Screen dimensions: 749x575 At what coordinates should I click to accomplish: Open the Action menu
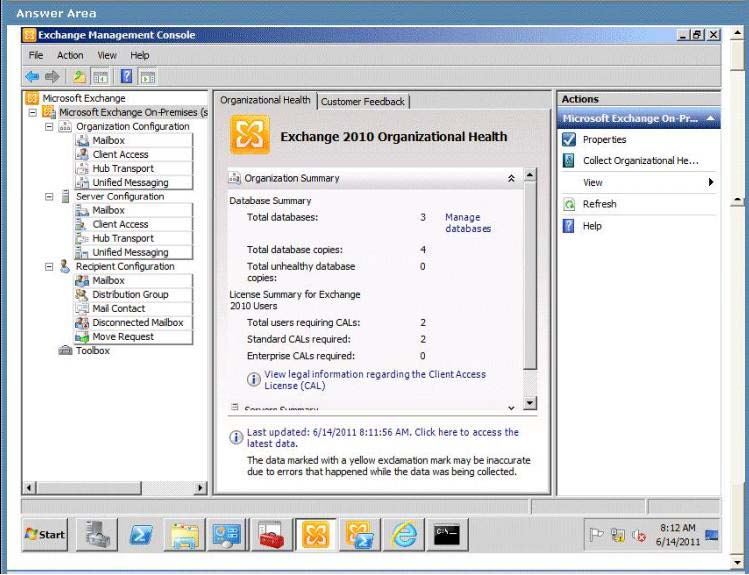pyautogui.click(x=70, y=55)
